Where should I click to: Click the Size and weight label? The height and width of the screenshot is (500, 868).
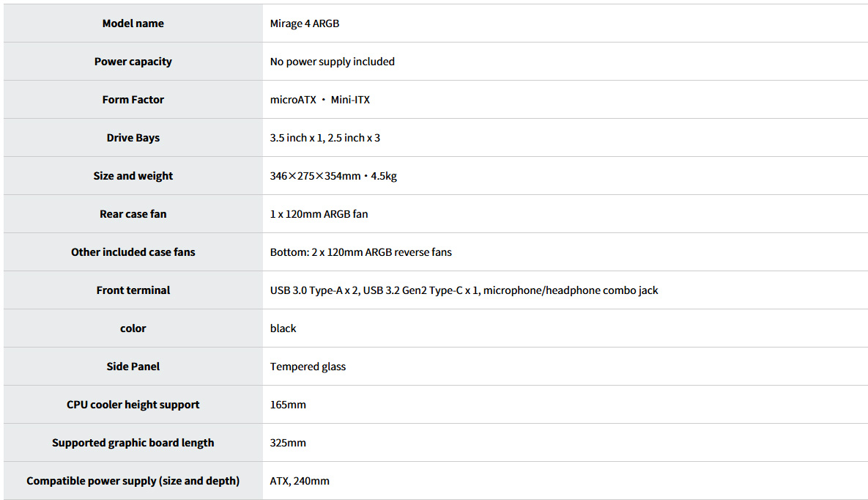pos(133,176)
